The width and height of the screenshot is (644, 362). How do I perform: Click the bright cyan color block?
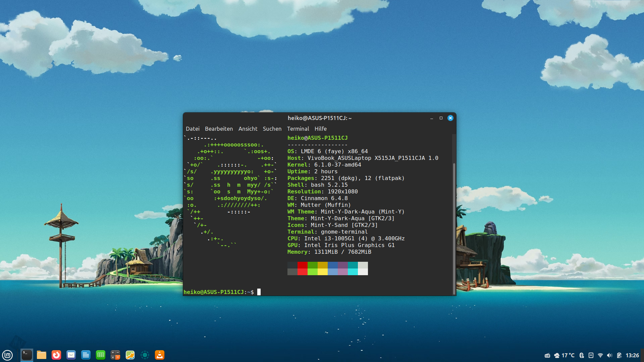[353, 272]
